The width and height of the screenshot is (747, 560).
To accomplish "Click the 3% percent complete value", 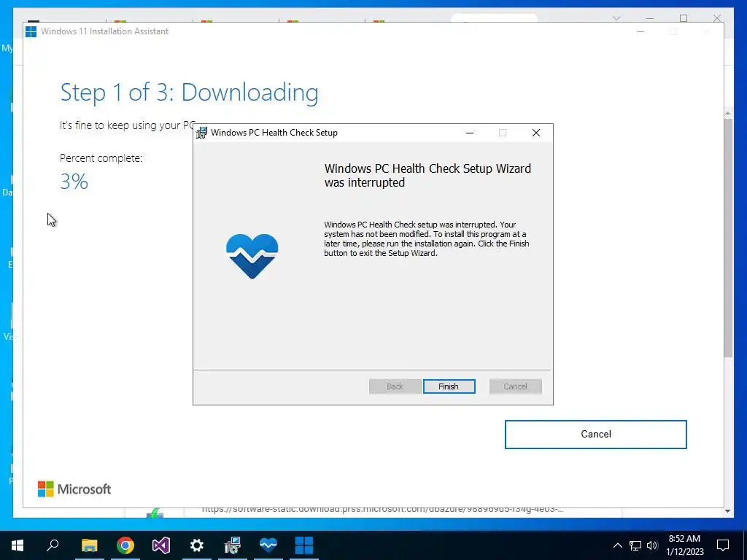I will tap(74, 182).
